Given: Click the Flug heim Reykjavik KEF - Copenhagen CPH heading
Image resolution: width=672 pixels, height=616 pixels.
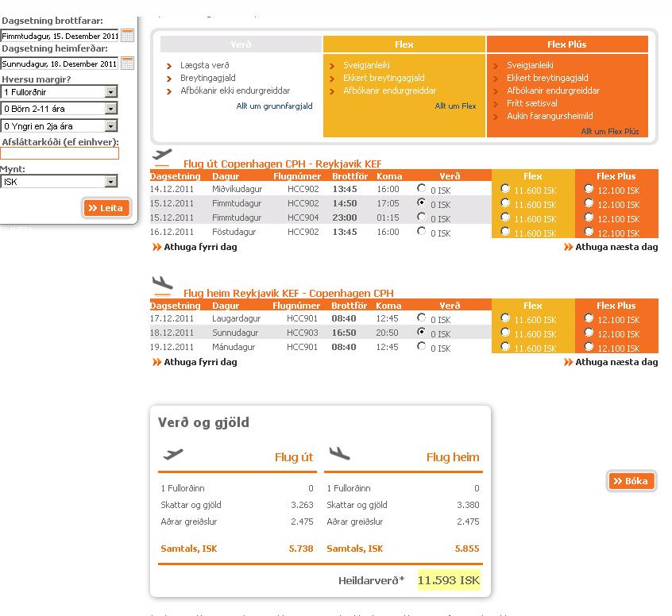Looking at the screenshot, I should (x=288, y=293).
